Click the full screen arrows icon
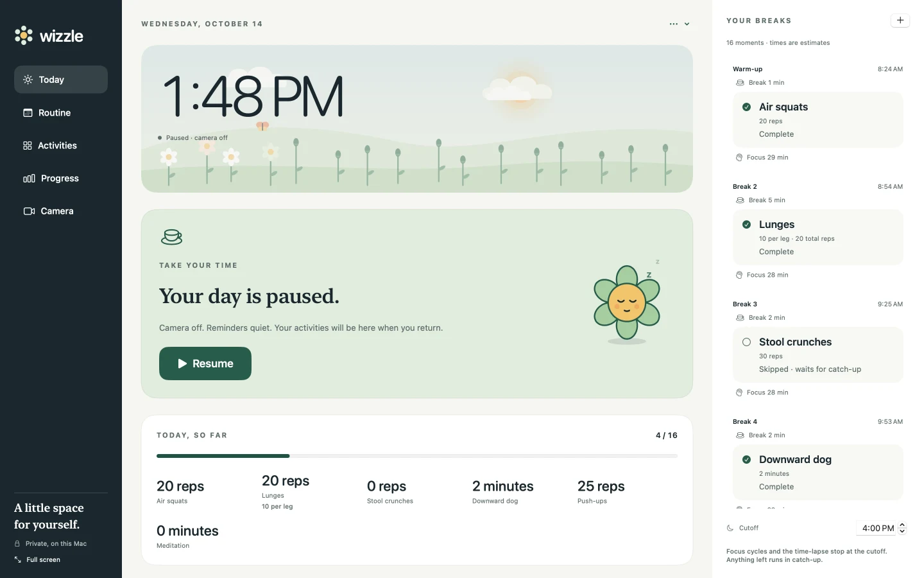Viewport: 924px width, 578px height. tap(18, 560)
